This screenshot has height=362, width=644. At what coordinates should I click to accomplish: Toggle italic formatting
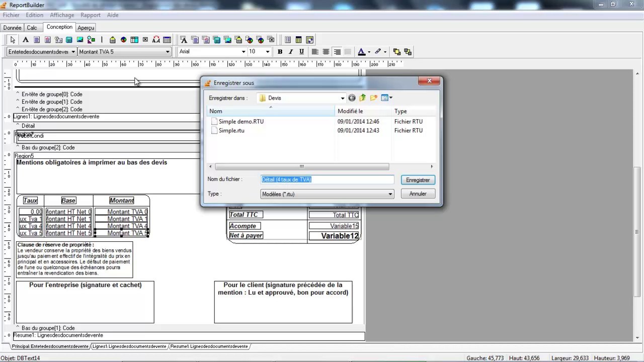[x=291, y=52]
